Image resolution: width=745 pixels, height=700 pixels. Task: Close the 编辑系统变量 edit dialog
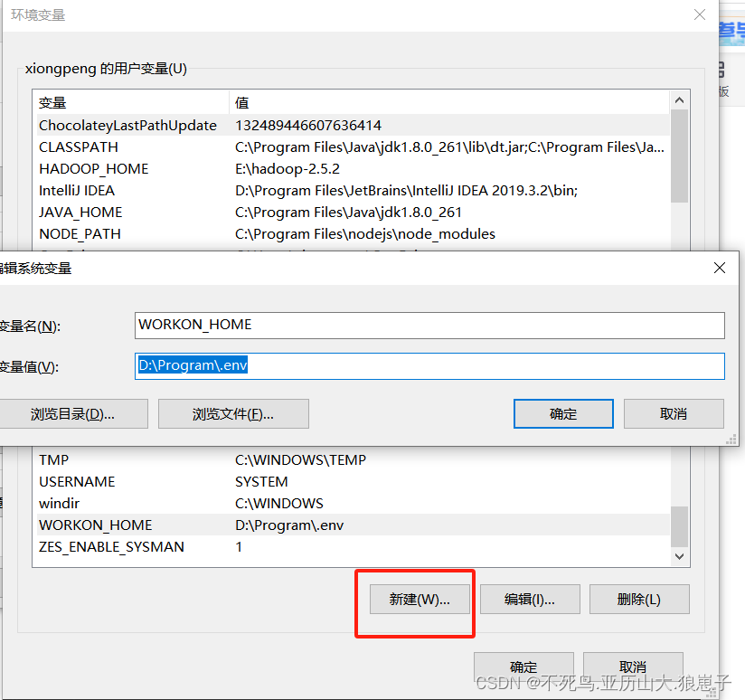click(719, 268)
